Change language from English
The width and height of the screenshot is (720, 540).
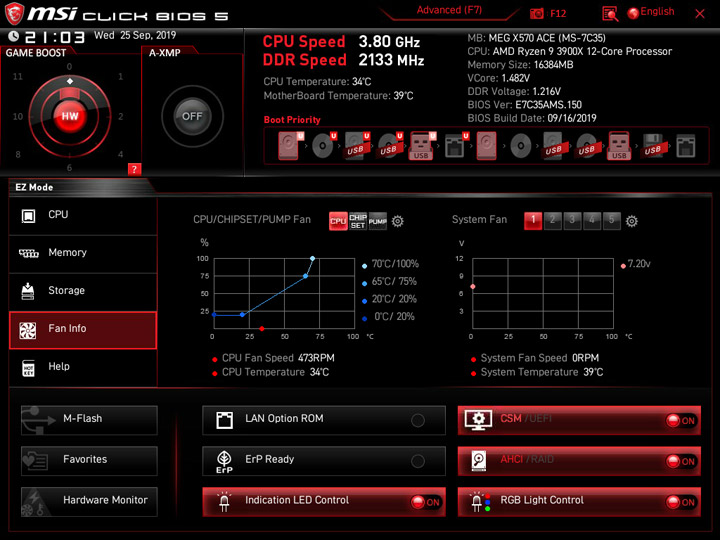(651, 12)
